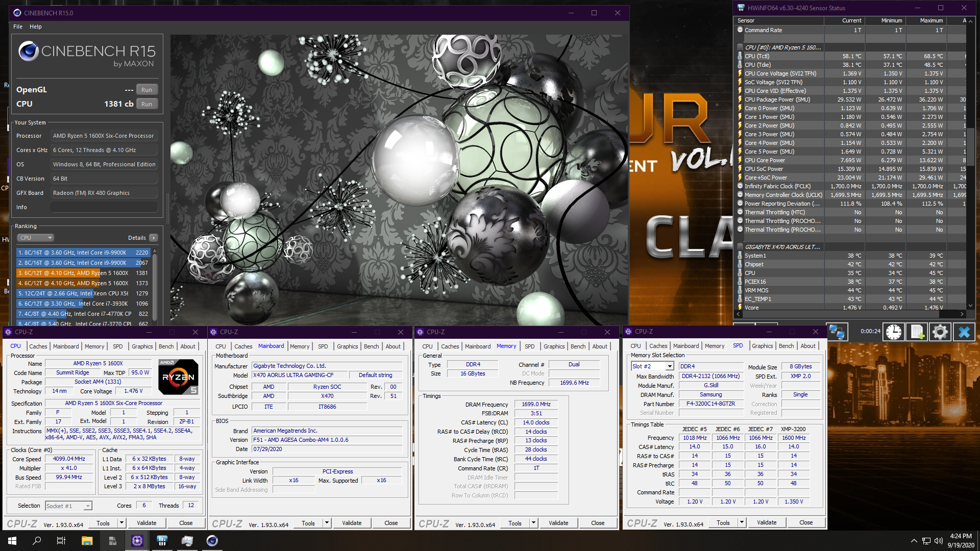Click the system monitor taskbar icon
Image resolution: width=980 pixels, height=551 pixels.
click(x=187, y=541)
